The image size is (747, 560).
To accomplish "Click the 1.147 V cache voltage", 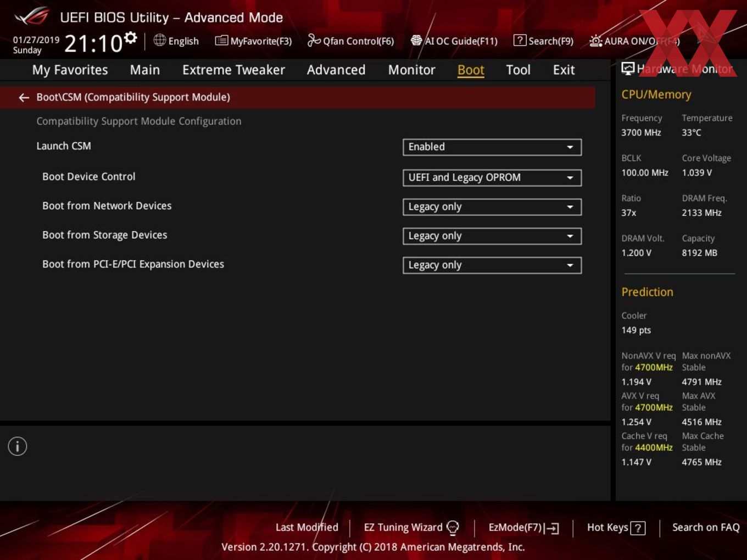I will [x=636, y=462].
